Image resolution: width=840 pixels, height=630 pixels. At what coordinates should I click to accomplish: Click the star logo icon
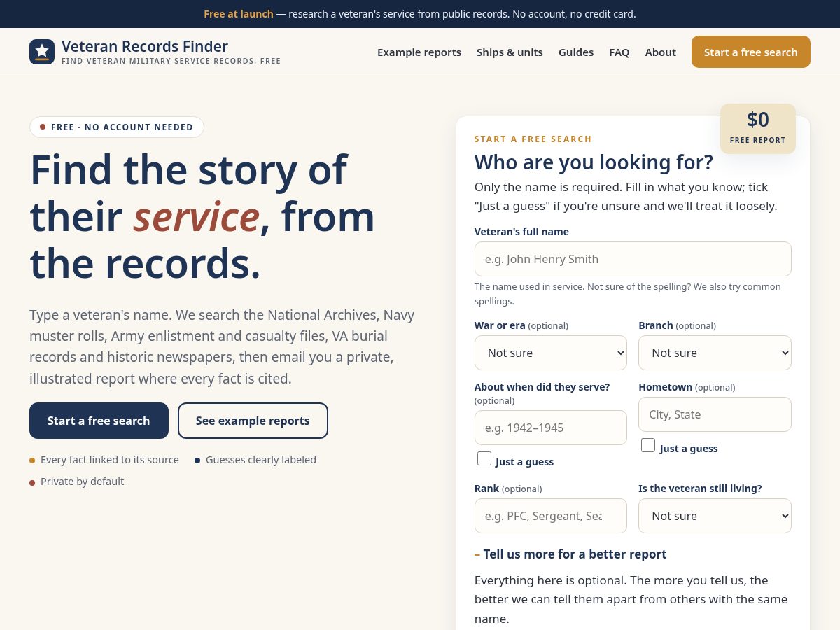coord(42,52)
